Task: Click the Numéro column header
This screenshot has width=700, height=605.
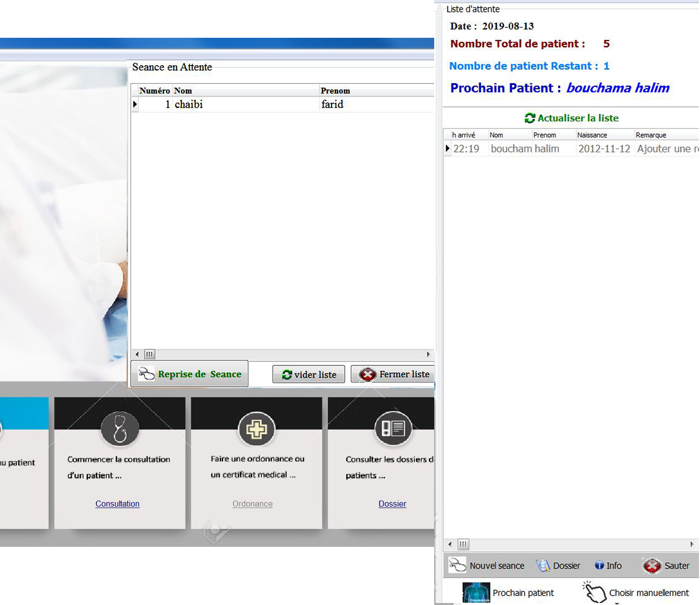Action: (x=155, y=90)
